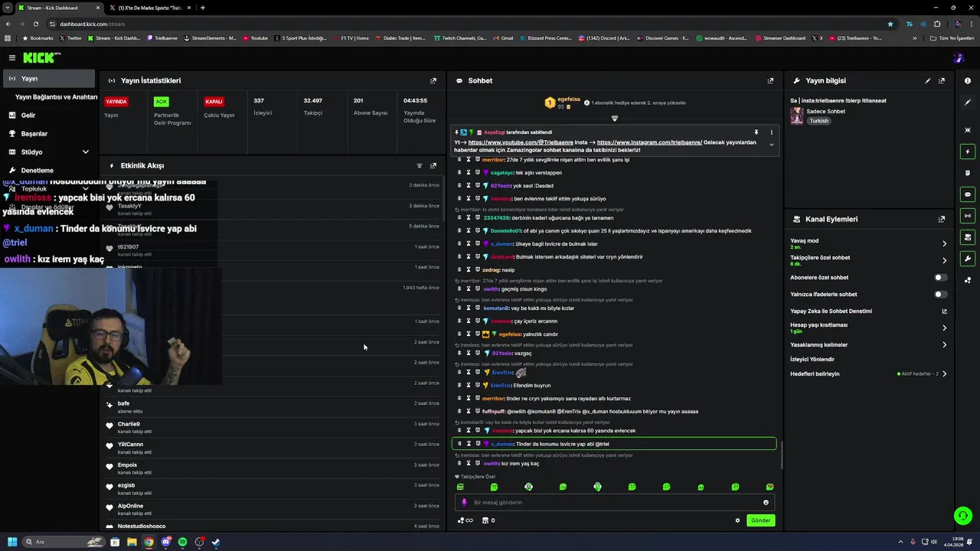Viewport: 980px width, 551px height.
Task: Select the first green follower emote
Action: click(x=460, y=487)
